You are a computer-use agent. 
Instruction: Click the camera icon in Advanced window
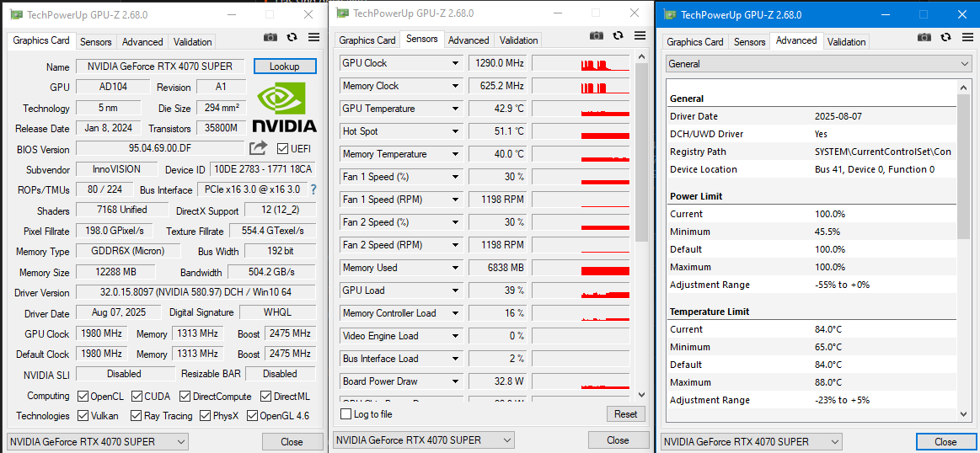pyautogui.click(x=924, y=38)
